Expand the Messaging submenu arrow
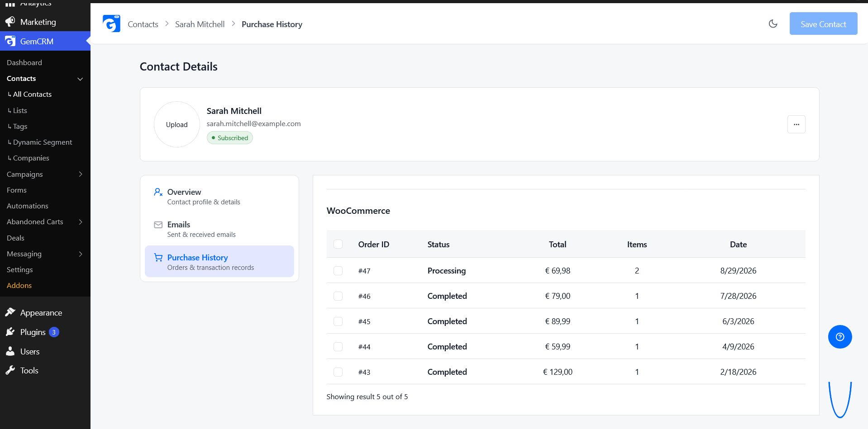Viewport: 868px width, 429px height. tap(81, 254)
